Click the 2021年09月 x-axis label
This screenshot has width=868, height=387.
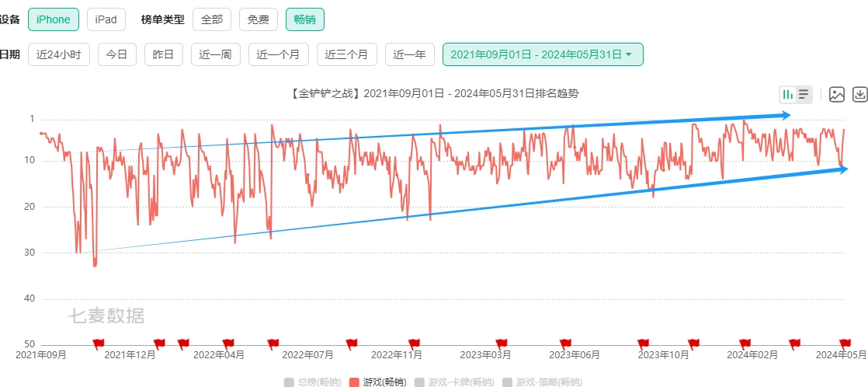[40, 355]
